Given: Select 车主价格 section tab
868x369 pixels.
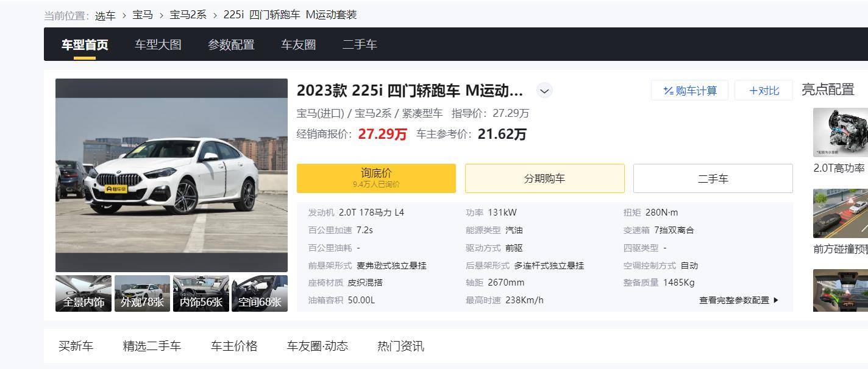Looking at the screenshot, I should coord(234,346).
